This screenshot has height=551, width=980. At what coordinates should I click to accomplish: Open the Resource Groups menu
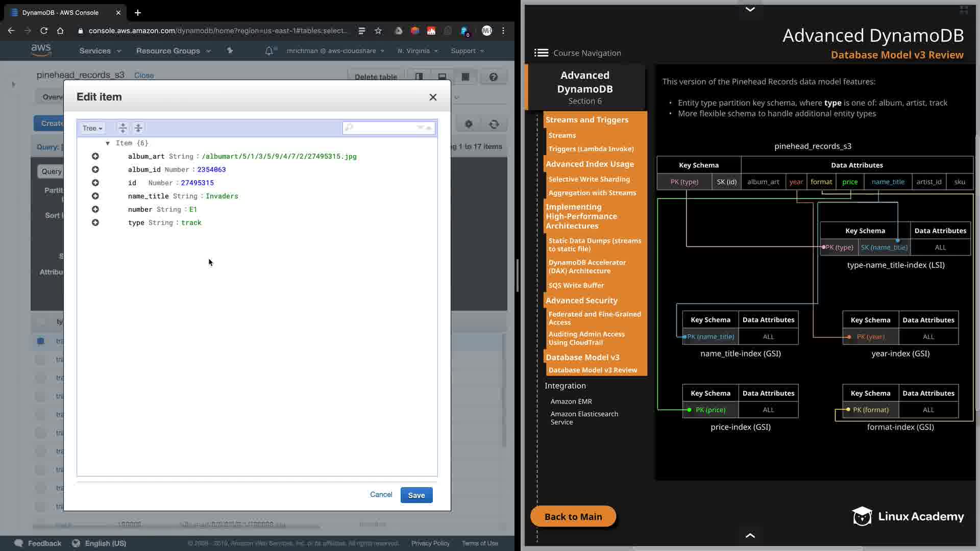click(x=173, y=51)
